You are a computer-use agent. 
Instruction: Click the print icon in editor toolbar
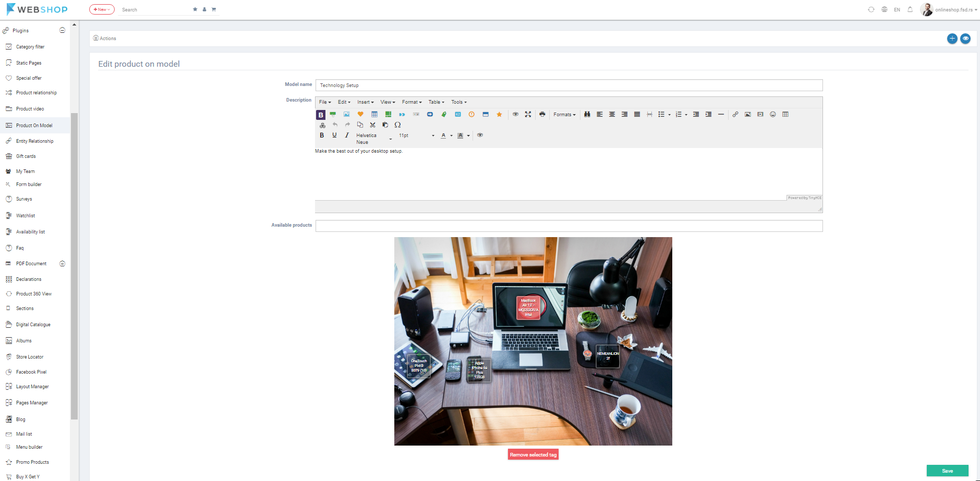(542, 114)
